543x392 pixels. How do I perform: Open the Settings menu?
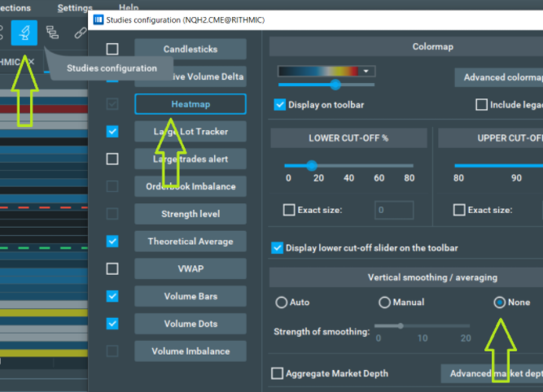point(75,7)
